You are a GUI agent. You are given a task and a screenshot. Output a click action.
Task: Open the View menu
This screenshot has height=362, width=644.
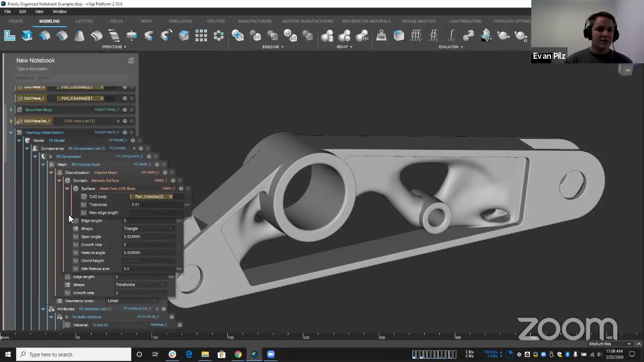[x=39, y=12]
